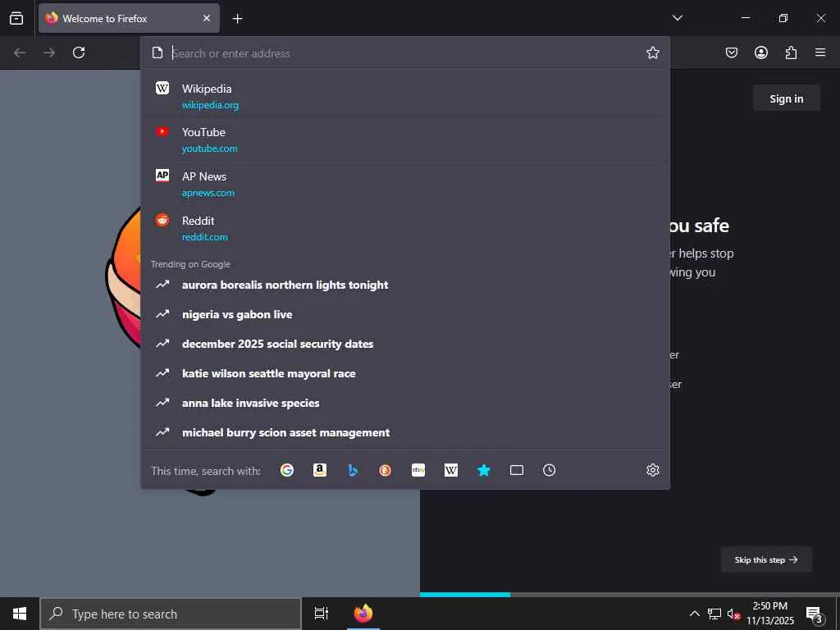This screenshot has height=630, width=840.
Task: Open the notification center icon
Action: coord(815,614)
